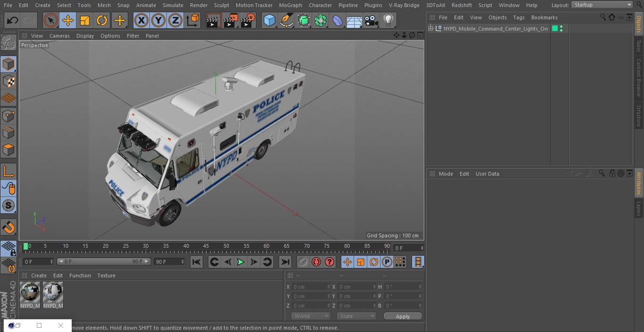Open the material Texture menu
Image resolution: width=644 pixels, height=332 pixels.
point(106,275)
